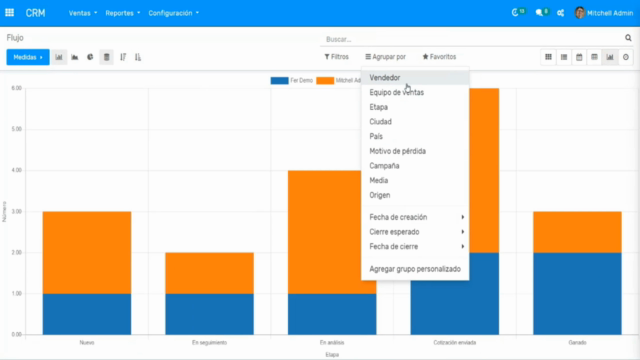This screenshot has height=360, width=640.
Task: Click the Ganado blue bar segment
Action: pyautogui.click(x=577, y=293)
